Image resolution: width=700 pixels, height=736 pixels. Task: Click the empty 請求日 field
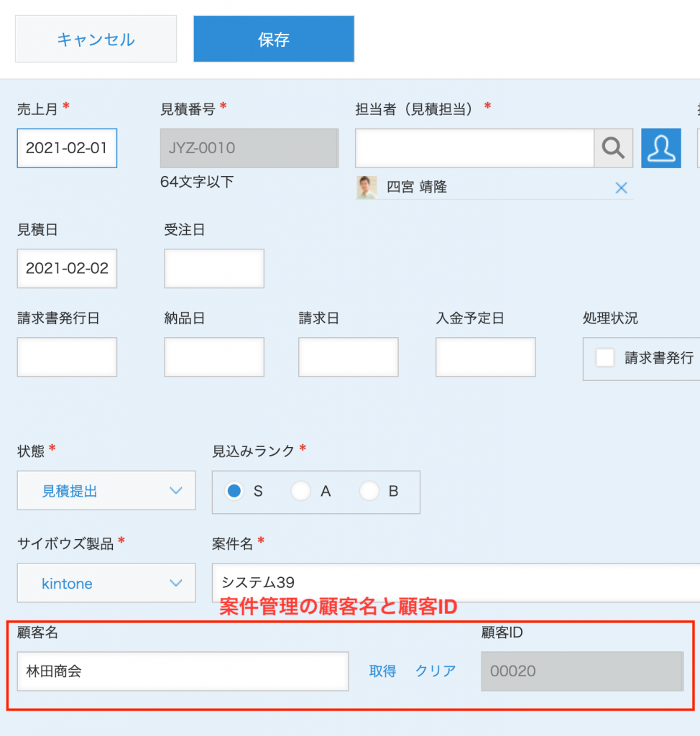point(349,356)
